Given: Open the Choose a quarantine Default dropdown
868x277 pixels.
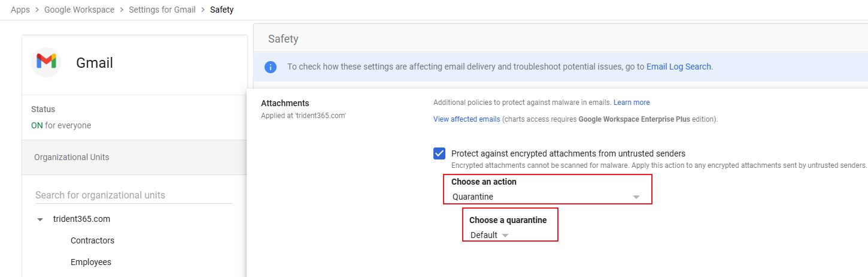Looking at the screenshot, I should coord(489,235).
